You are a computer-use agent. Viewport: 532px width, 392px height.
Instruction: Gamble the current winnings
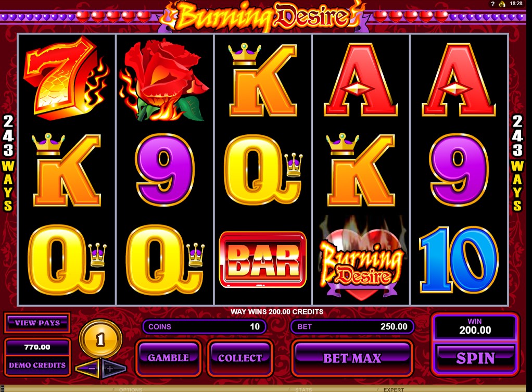(169, 358)
